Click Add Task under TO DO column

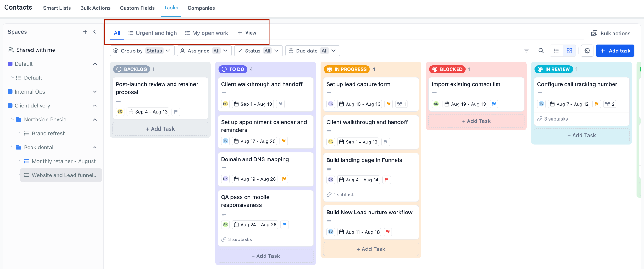(265, 256)
